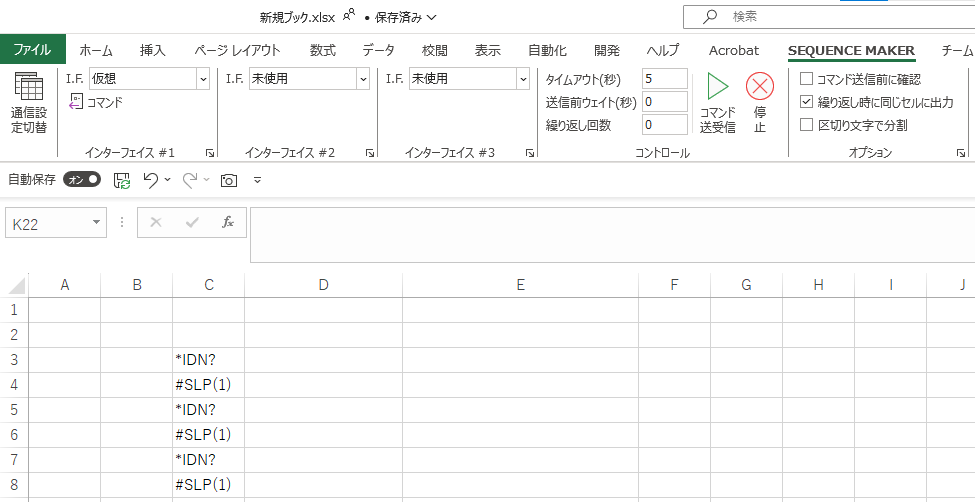This screenshot has width=975, height=502.
Task: Expand the オプション dialog launcher
Action: pos(961,153)
